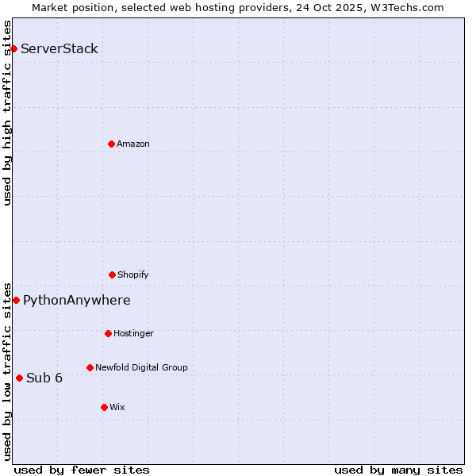
Task: Select the Hostinger data point marker
Action: [x=108, y=333]
